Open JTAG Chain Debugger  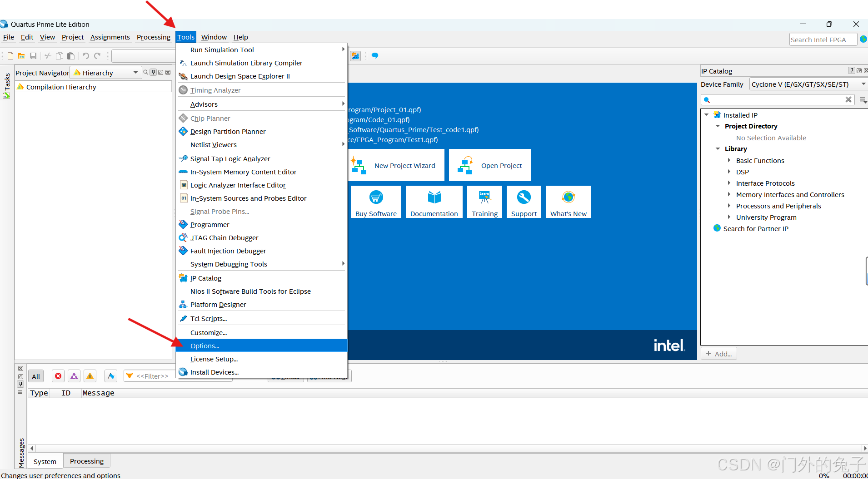pos(262,238)
